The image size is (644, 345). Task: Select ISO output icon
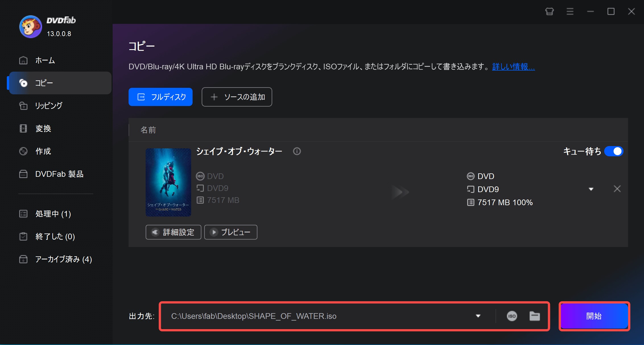tap(512, 316)
